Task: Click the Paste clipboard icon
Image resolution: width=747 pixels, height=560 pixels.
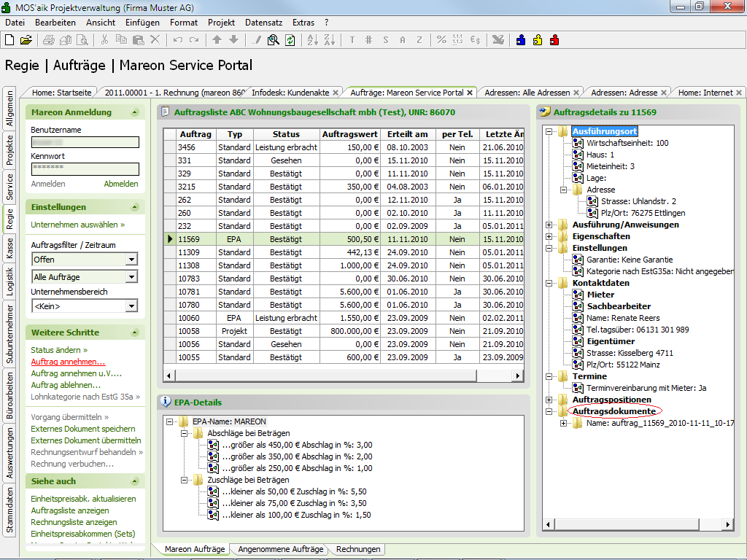Action: [x=138, y=40]
